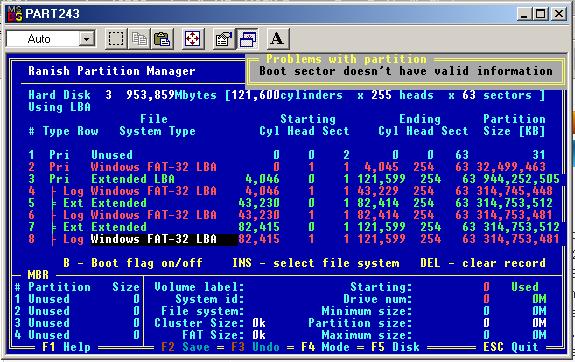The width and height of the screenshot is (575, 362).
Task: Click partition size '32,499,463' value
Action: coord(511,167)
